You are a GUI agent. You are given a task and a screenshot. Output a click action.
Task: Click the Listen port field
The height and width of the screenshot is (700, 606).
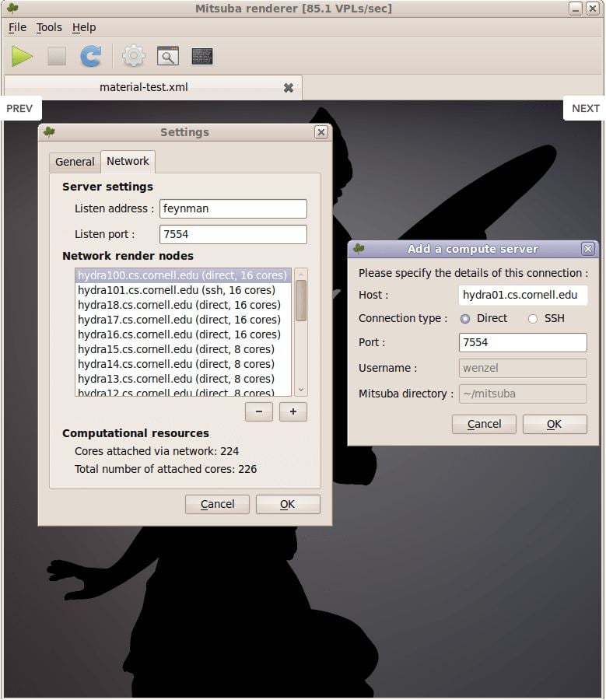click(233, 234)
